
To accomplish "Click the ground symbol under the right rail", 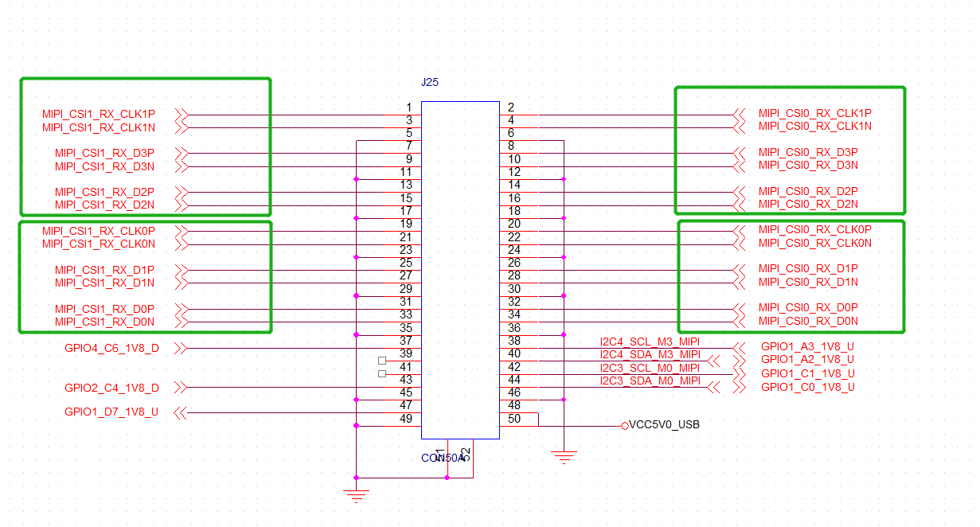I will click(x=564, y=457).
